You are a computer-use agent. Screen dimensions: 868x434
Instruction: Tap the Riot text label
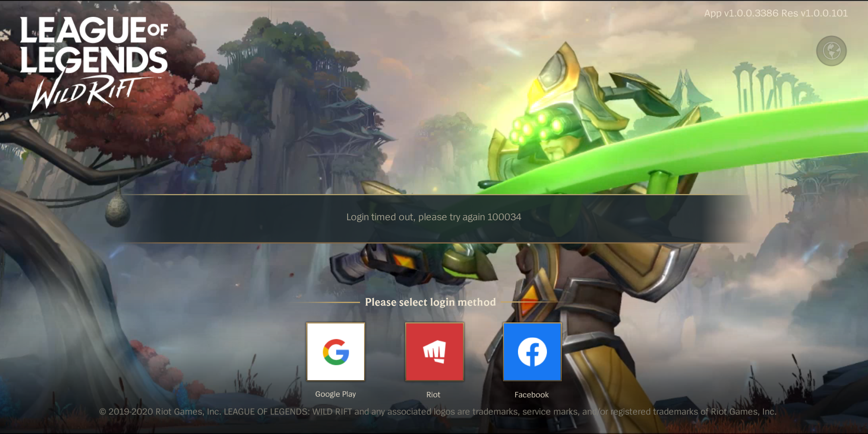433,395
